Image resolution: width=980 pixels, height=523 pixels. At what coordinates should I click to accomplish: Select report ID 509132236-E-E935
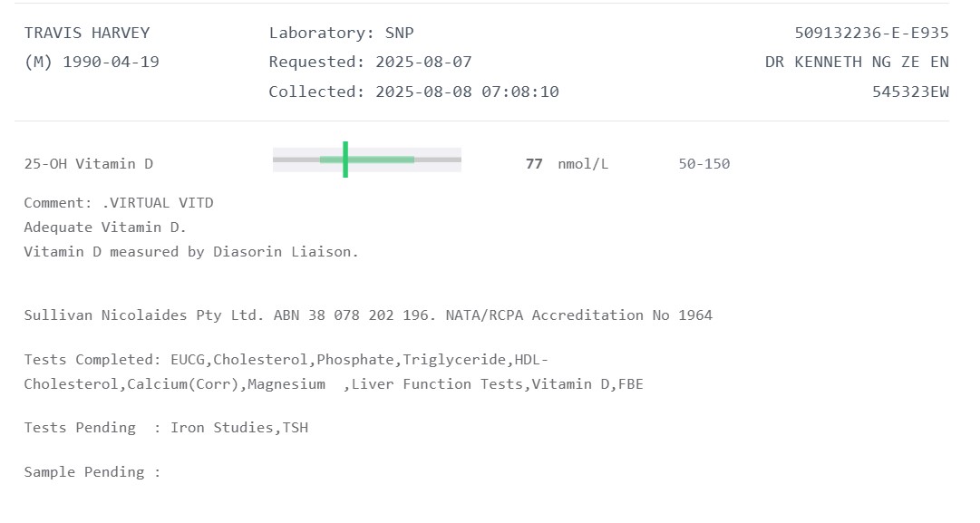[x=871, y=33]
